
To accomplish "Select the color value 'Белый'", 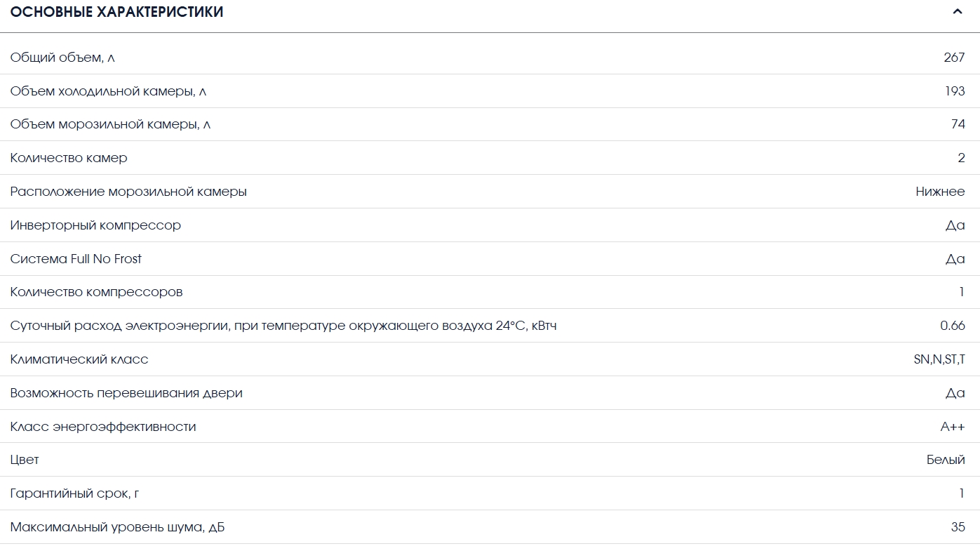I will [946, 460].
